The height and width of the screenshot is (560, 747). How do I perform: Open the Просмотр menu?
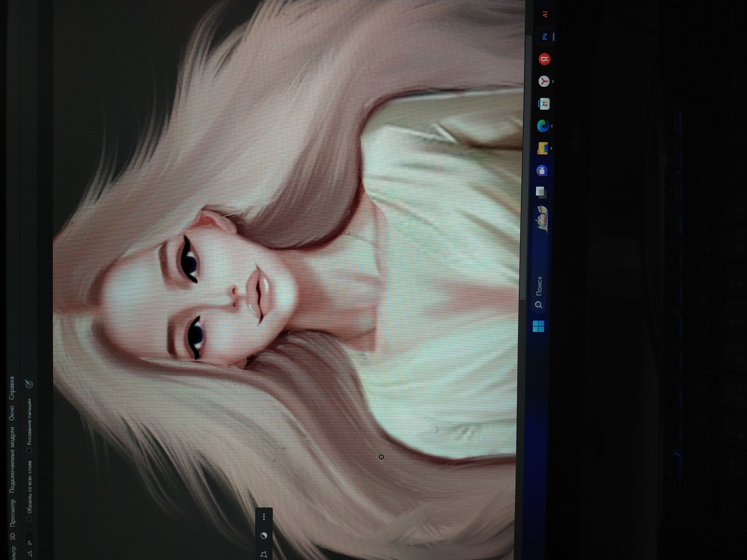[x=13, y=513]
